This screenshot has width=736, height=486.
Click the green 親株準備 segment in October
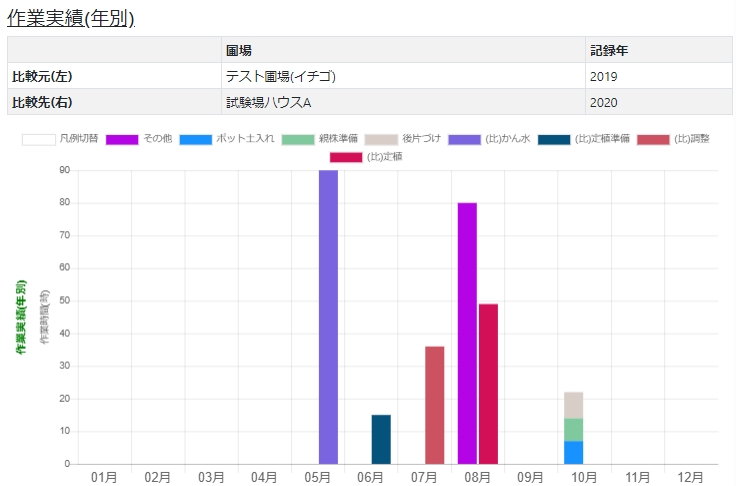click(573, 430)
